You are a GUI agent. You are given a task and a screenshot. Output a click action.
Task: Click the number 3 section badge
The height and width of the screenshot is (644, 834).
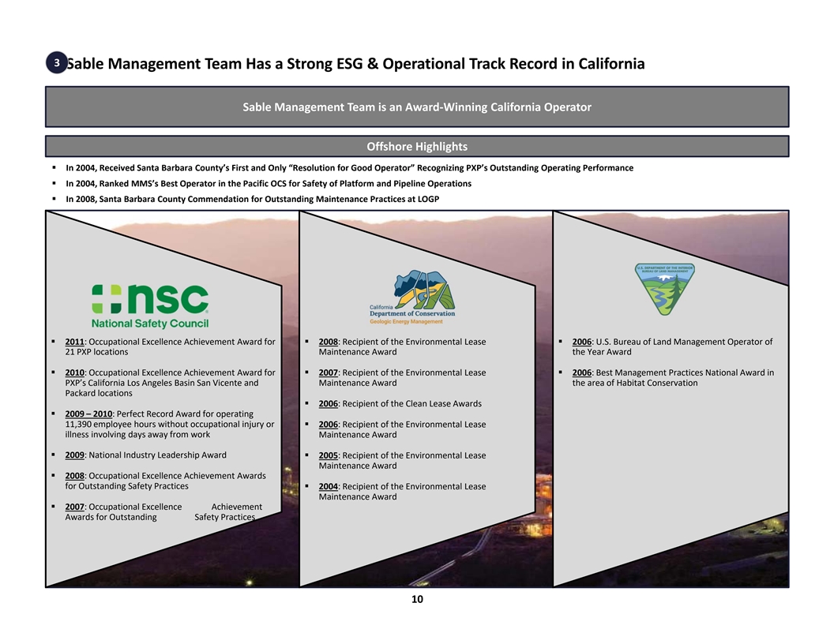tap(57, 64)
